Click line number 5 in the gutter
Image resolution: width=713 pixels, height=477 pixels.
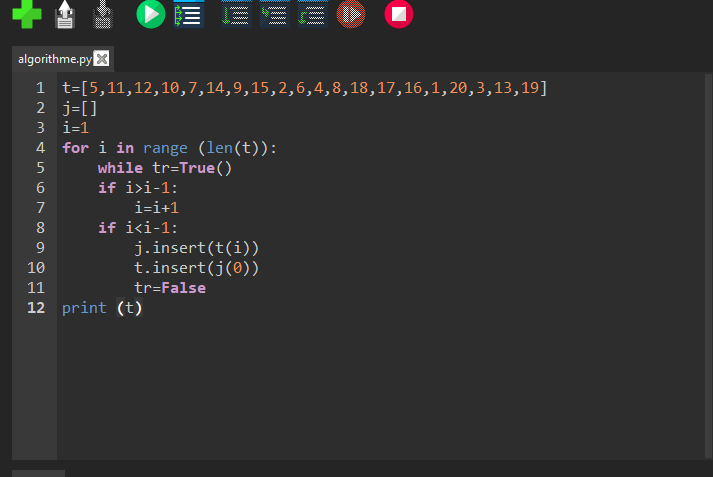[x=40, y=168]
